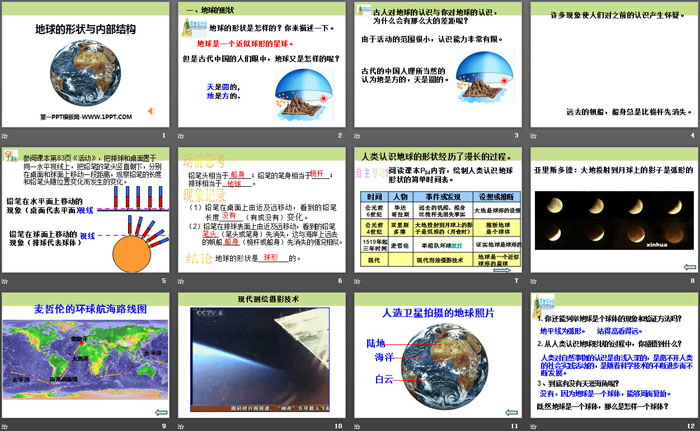Click the orange ball drawing on slide 5

[x=131, y=254]
